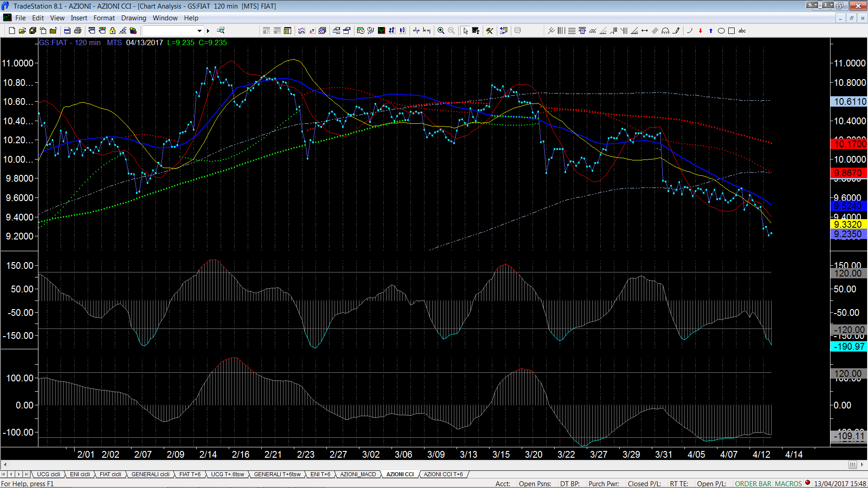The width and height of the screenshot is (868, 488).
Task: Select the pointer cursor tool
Action: tap(465, 31)
